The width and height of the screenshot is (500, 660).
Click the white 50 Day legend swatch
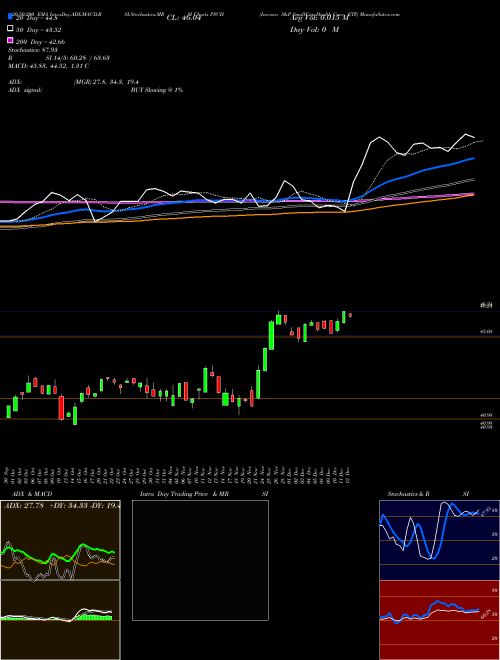[10, 29]
